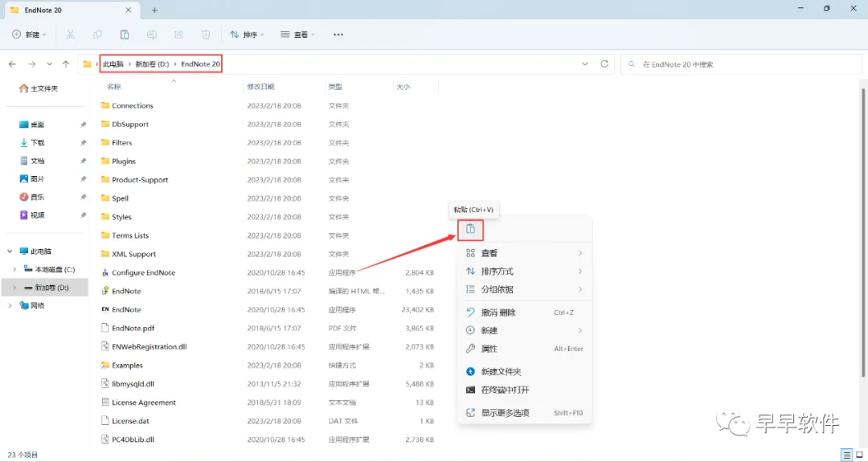Select the Connections folder
This screenshot has height=462, width=868.
pyautogui.click(x=133, y=106)
